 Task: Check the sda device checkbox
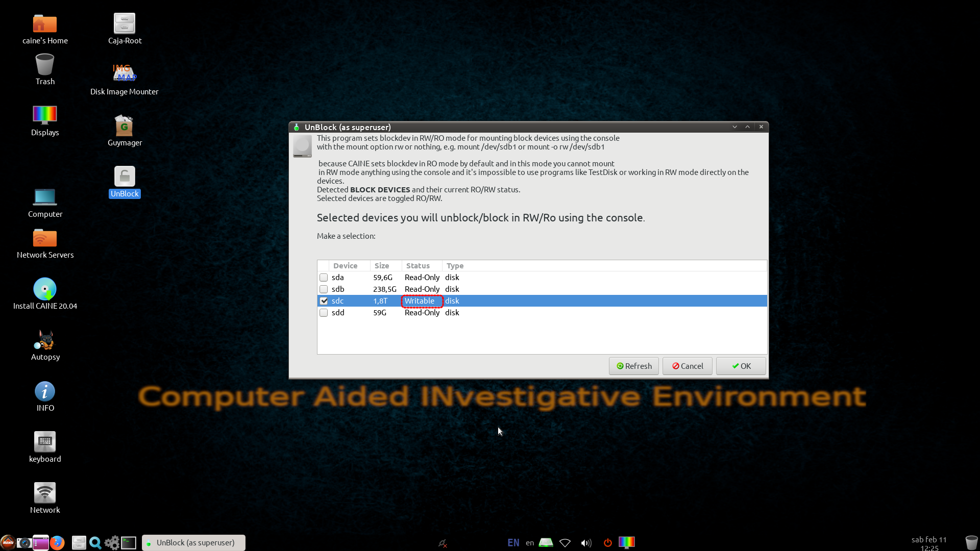(x=324, y=278)
